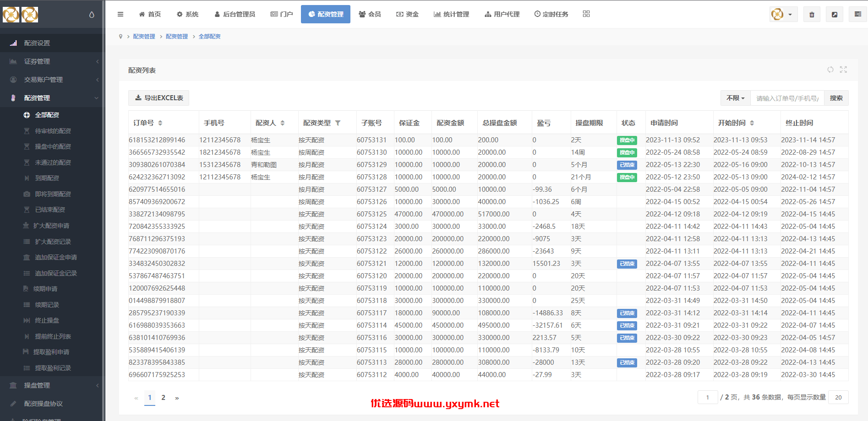Expand the 证券管理 sidebar section
The image size is (868, 421).
pyautogui.click(x=51, y=61)
